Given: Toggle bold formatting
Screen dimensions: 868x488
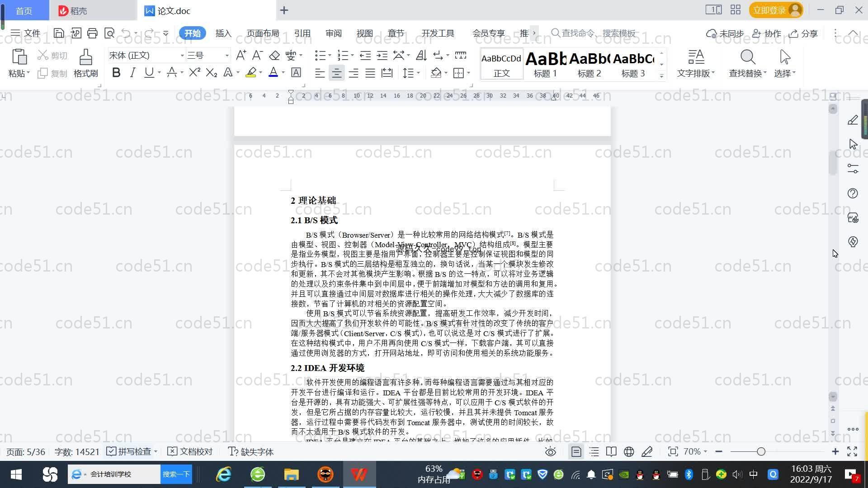Looking at the screenshot, I should 116,72.
